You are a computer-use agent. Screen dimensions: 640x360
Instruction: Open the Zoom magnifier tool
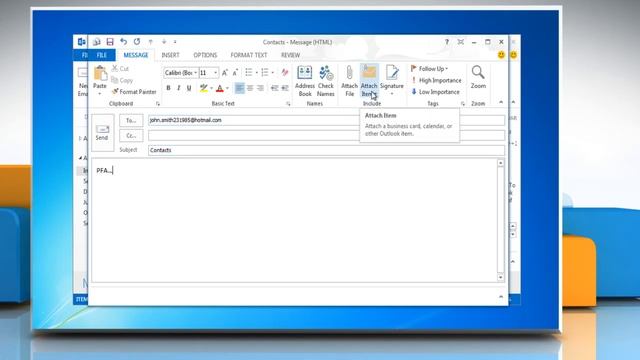pos(478,77)
